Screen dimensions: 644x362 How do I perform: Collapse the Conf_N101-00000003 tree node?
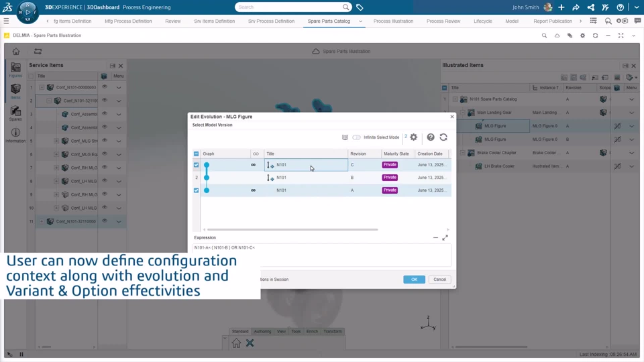tap(42, 87)
